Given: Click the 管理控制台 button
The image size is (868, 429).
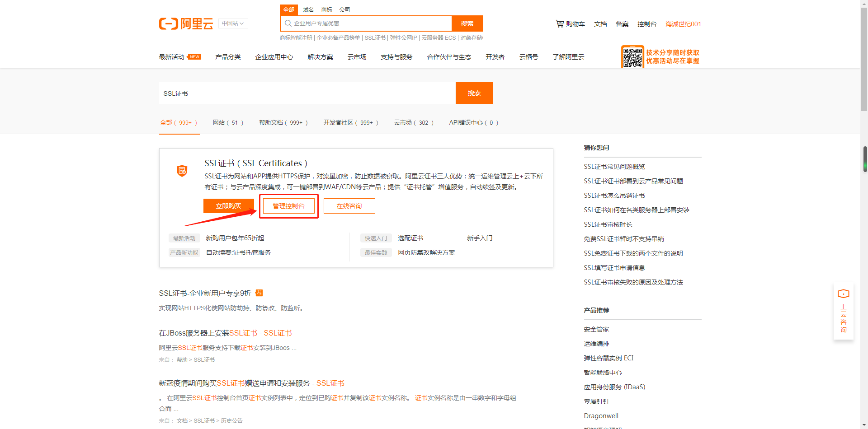Looking at the screenshot, I should [288, 206].
